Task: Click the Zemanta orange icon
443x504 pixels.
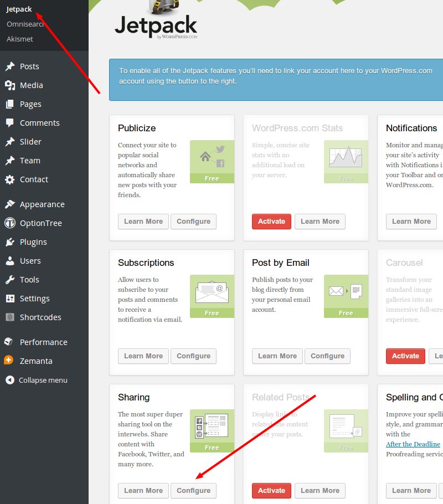Action: pos(9,361)
